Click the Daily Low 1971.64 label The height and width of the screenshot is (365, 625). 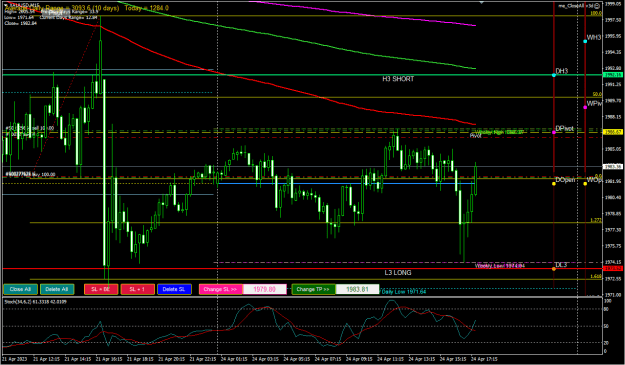click(x=403, y=292)
